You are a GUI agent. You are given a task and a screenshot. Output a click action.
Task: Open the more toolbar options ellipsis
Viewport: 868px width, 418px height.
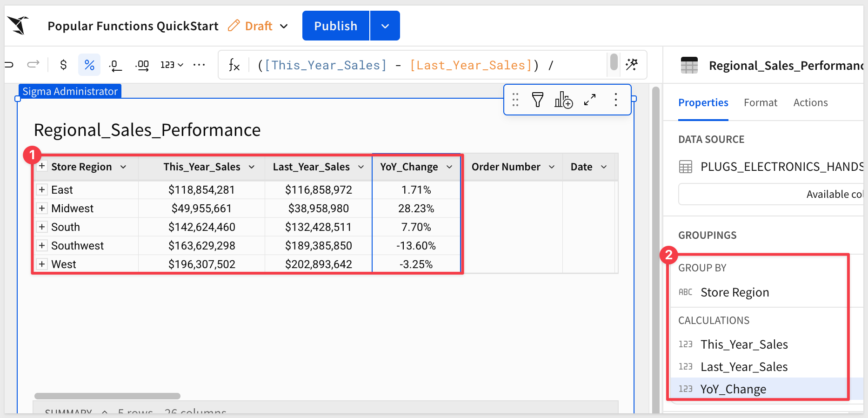pyautogui.click(x=199, y=65)
